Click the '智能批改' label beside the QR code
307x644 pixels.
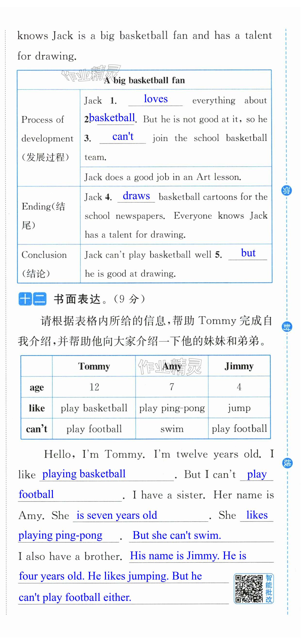269,589
